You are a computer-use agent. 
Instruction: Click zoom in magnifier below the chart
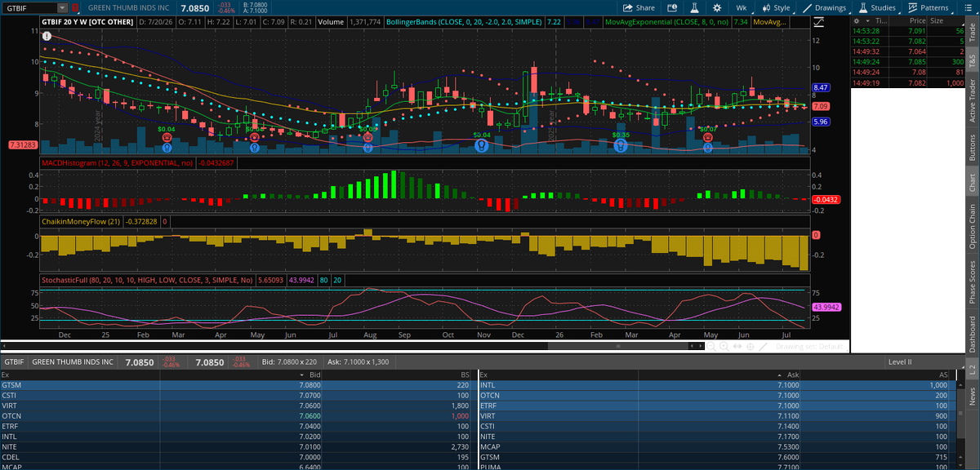(724, 347)
